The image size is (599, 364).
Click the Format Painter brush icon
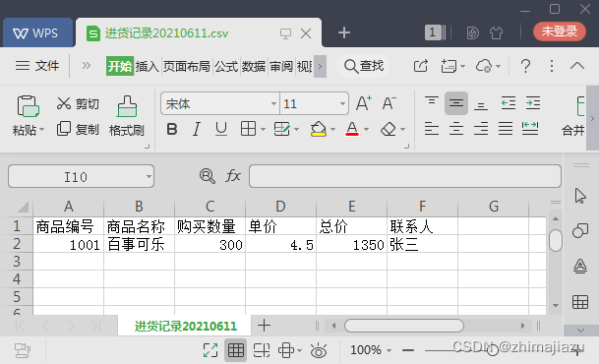click(x=127, y=106)
